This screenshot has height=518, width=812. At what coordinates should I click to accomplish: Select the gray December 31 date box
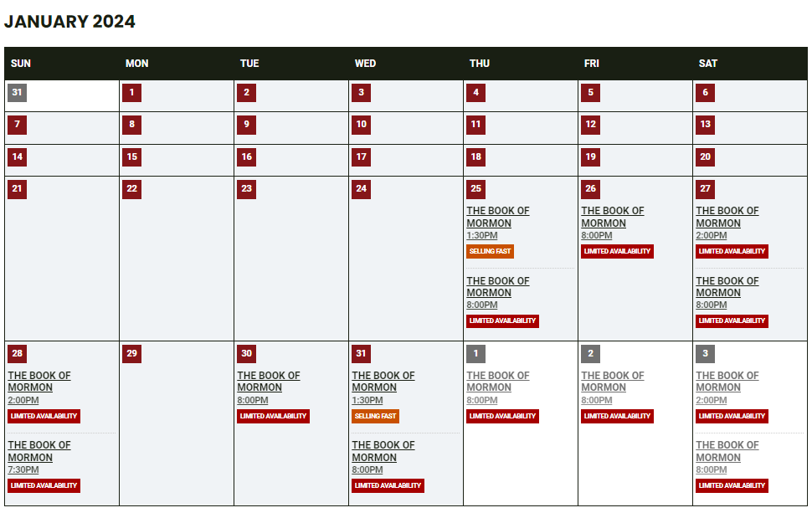coord(17,93)
